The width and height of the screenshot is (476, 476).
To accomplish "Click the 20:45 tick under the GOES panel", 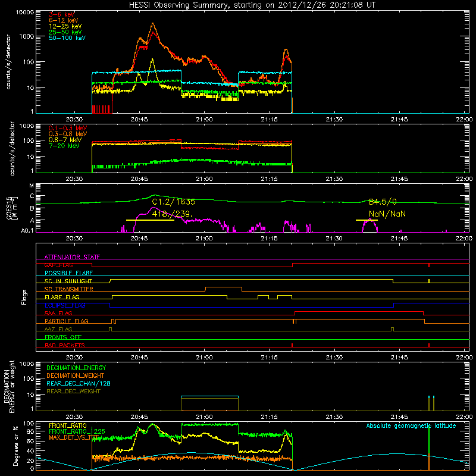I will pyautogui.click(x=139, y=239).
